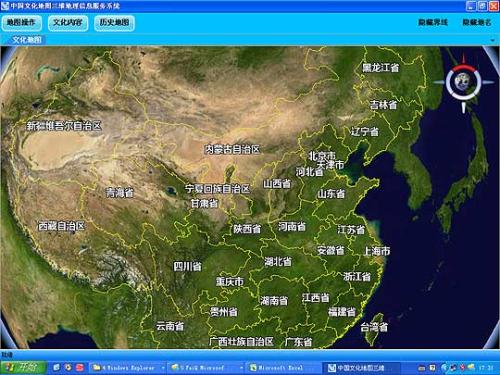Toggle 隐藏界线 to hide boundary lines
Viewport: 500px width, 375px height.
433,22
